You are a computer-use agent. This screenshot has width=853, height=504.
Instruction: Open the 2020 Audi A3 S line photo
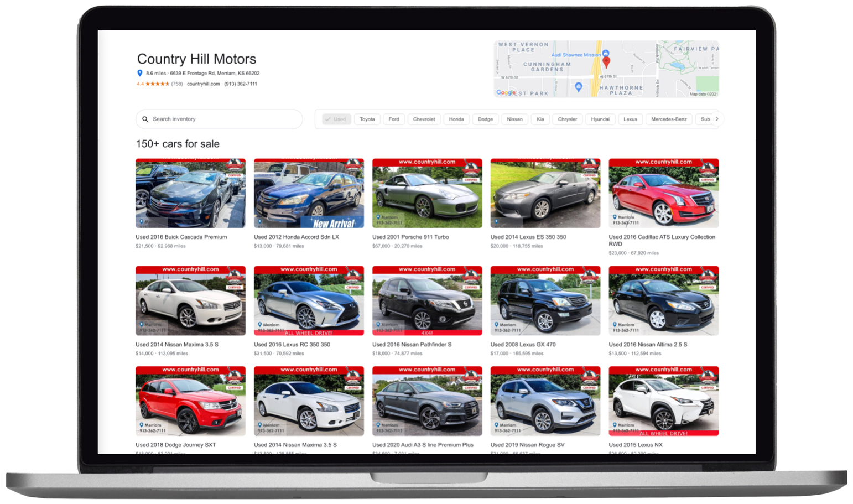click(x=427, y=401)
